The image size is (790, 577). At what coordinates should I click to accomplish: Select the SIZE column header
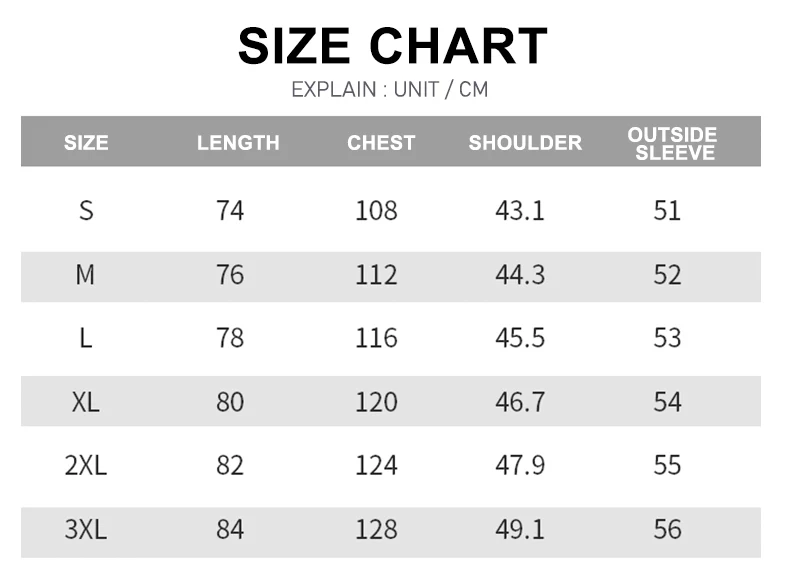point(86,142)
